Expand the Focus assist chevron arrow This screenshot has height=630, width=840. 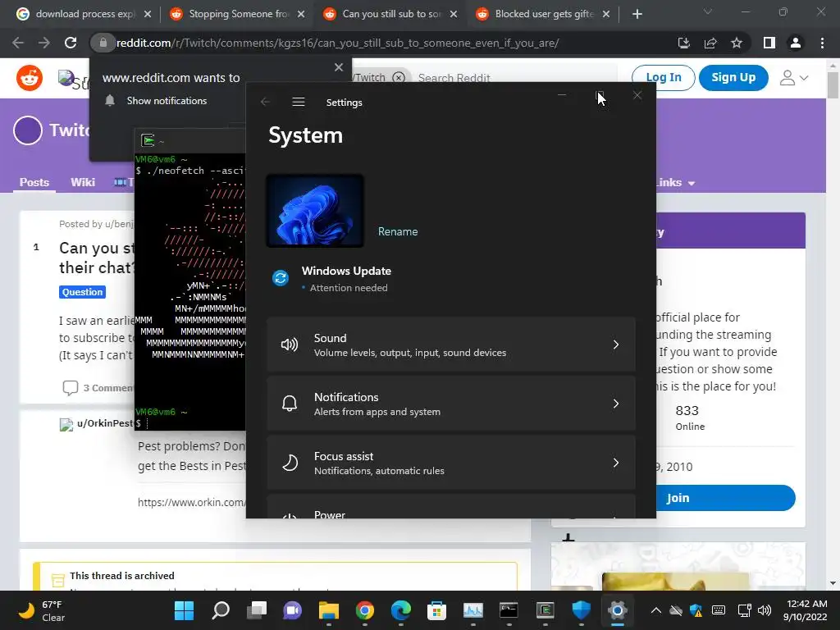coord(615,463)
